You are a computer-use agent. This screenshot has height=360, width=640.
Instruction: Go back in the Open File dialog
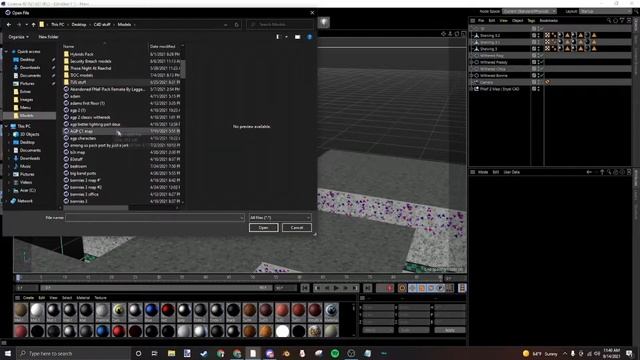click(9, 24)
